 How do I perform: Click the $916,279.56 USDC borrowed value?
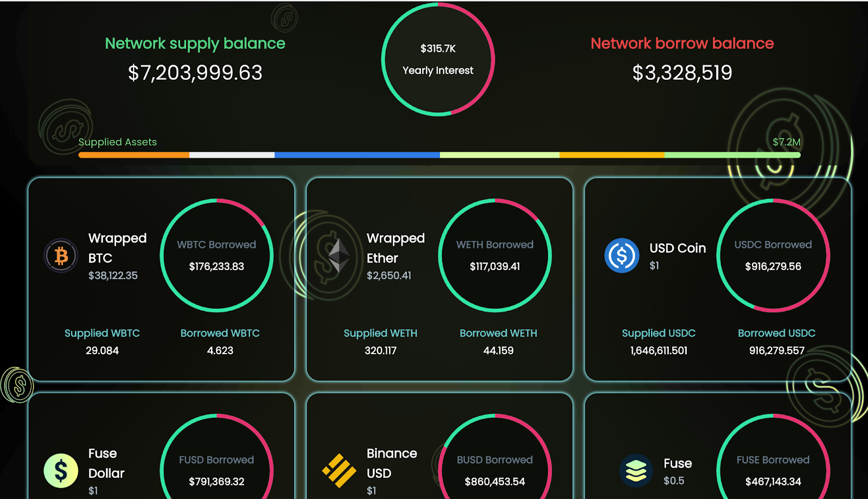773,266
